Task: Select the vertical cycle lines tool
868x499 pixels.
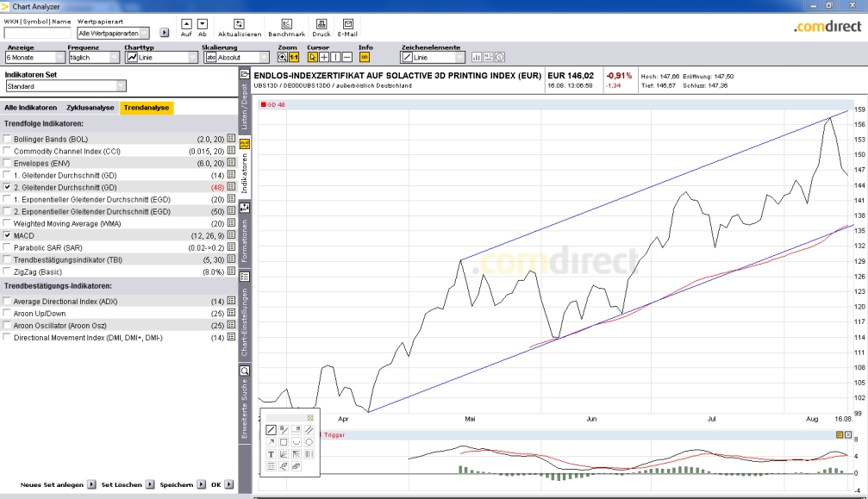Action: 309,454
